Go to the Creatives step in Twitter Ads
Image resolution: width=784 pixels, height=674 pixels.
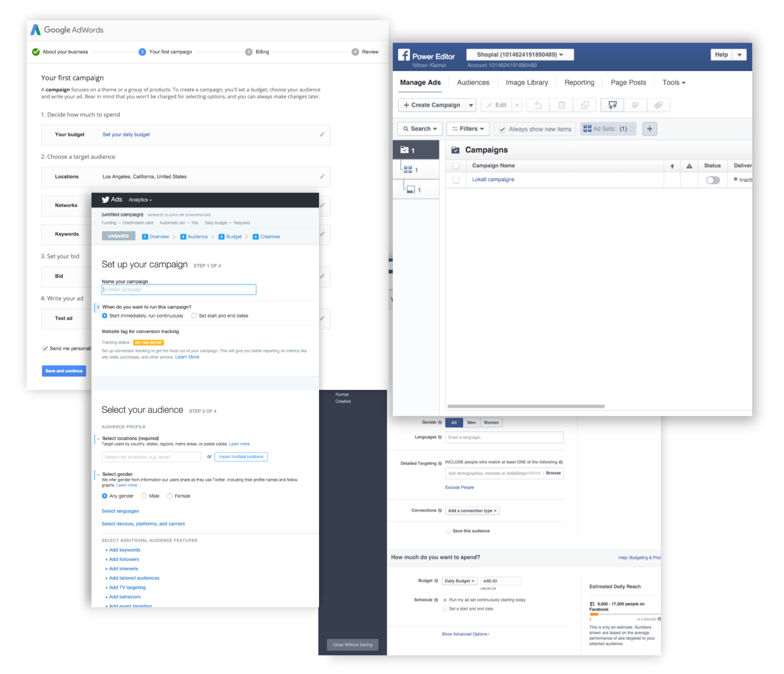(266, 237)
